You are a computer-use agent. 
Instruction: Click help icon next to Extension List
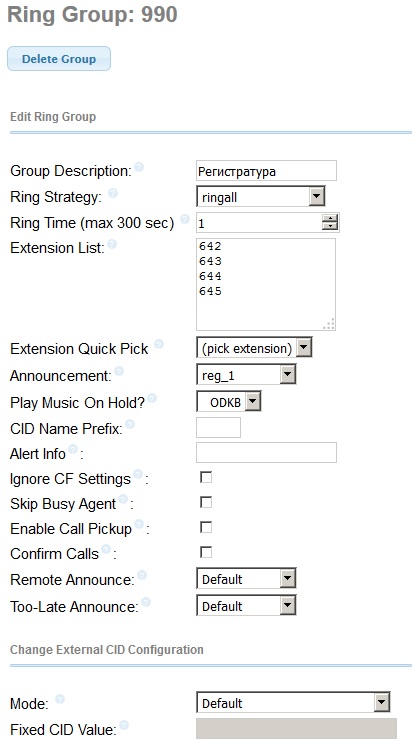[x=112, y=244]
